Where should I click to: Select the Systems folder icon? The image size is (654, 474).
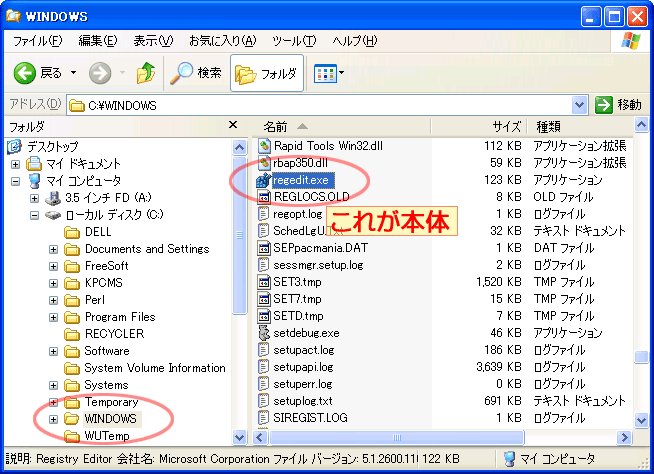(72, 385)
